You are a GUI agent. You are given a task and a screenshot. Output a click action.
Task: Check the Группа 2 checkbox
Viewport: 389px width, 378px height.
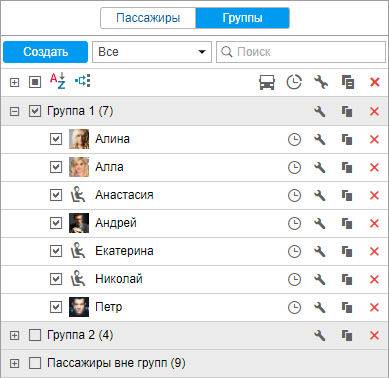click(x=35, y=335)
